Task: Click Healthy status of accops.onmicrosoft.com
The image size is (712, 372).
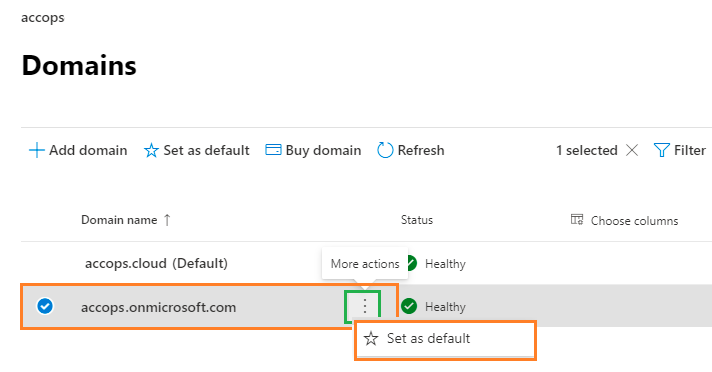Action: click(x=445, y=307)
